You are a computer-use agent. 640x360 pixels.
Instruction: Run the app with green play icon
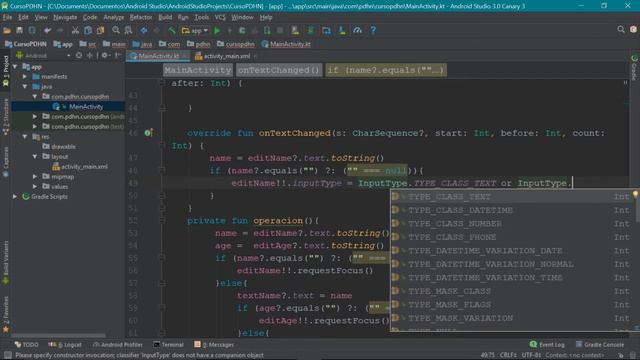tap(217, 31)
